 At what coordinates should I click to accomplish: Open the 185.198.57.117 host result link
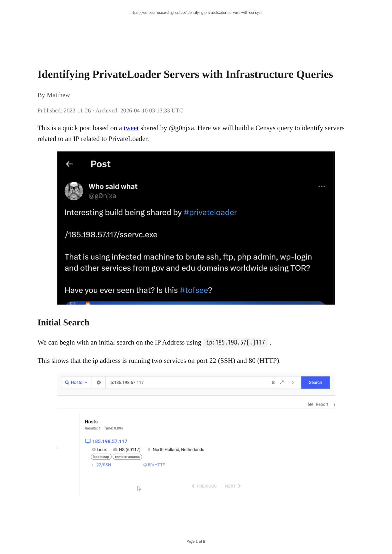tap(110, 441)
